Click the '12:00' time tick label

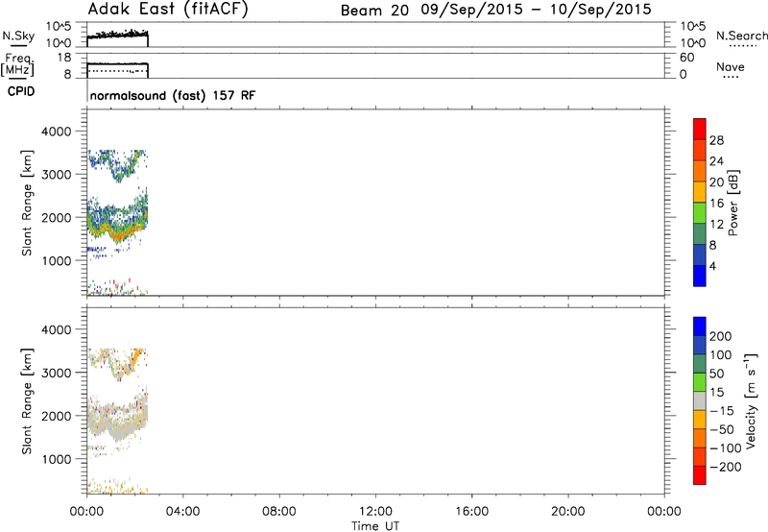[x=375, y=512]
